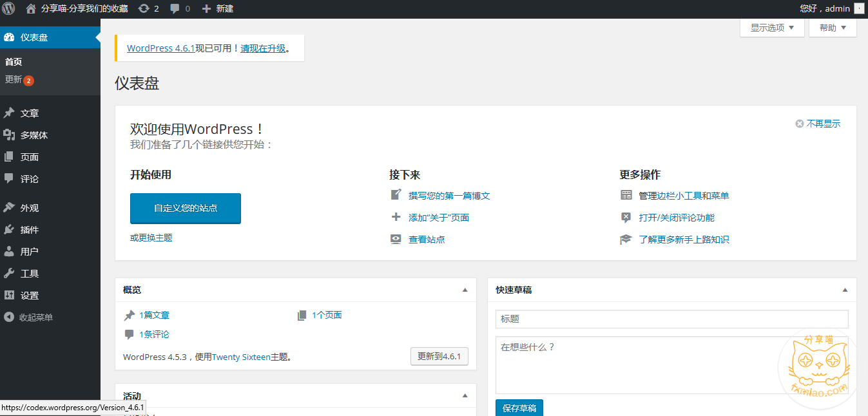Dismiss welcome panel via the circled X icon
This screenshot has width=868, height=416.
(800, 124)
